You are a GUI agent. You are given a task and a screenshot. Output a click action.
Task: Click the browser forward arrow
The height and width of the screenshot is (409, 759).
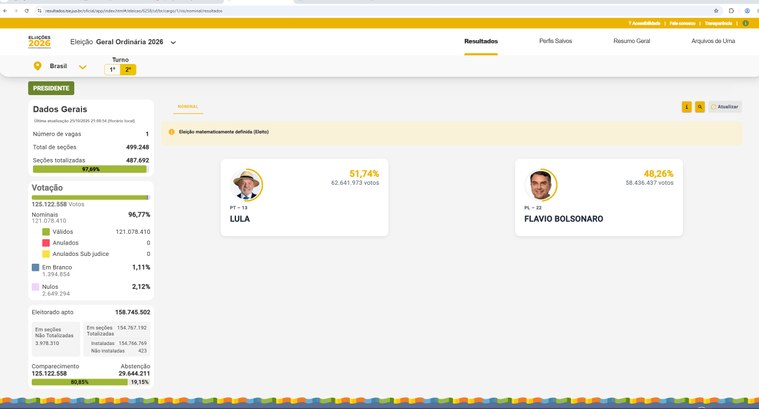click(16, 11)
